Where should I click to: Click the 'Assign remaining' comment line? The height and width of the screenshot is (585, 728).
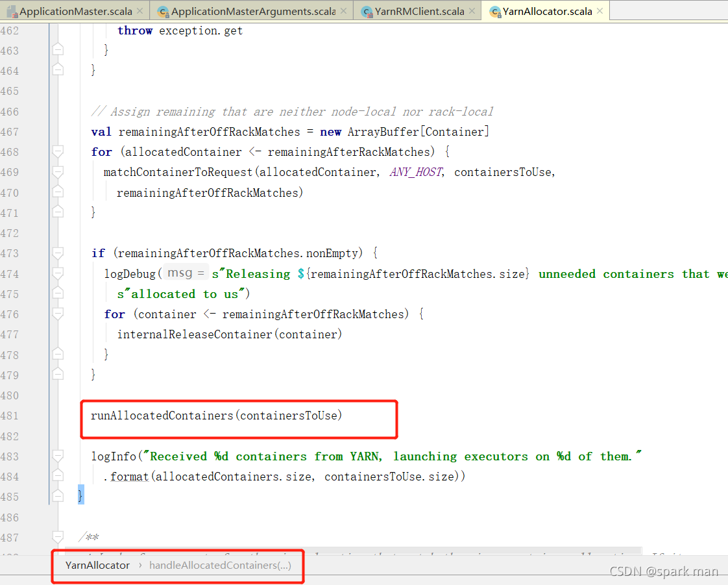point(292,112)
